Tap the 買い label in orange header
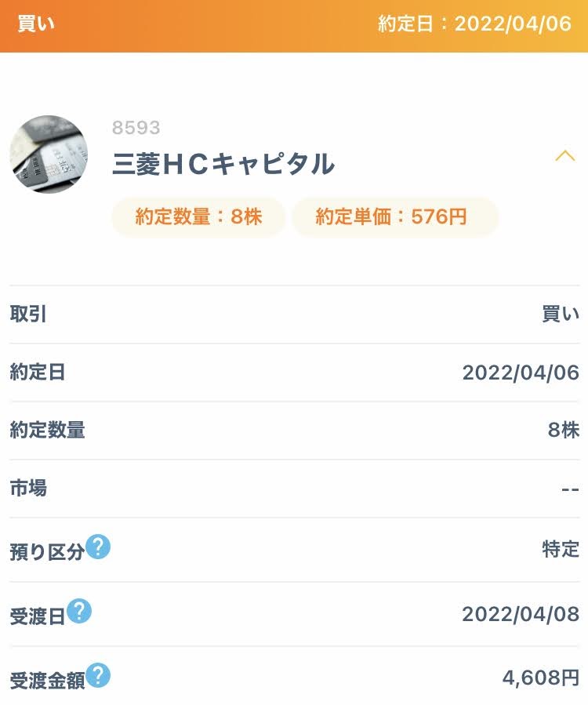The image size is (588, 705). click(36, 24)
